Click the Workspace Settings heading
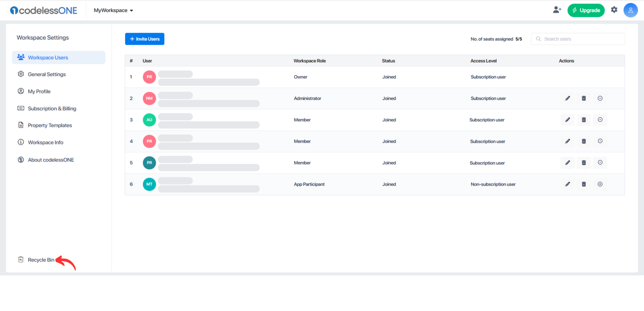 [x=43, y=37]
